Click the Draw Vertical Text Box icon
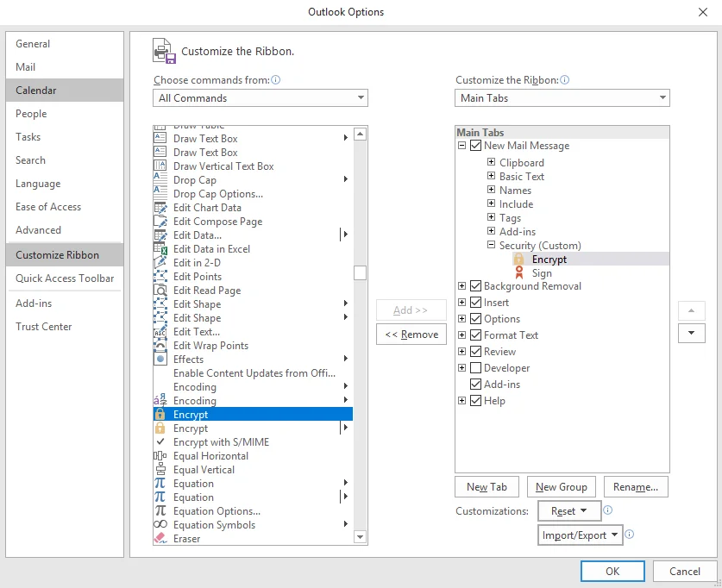The height and width of the screenshot is (588, 722). click(160, 166)
